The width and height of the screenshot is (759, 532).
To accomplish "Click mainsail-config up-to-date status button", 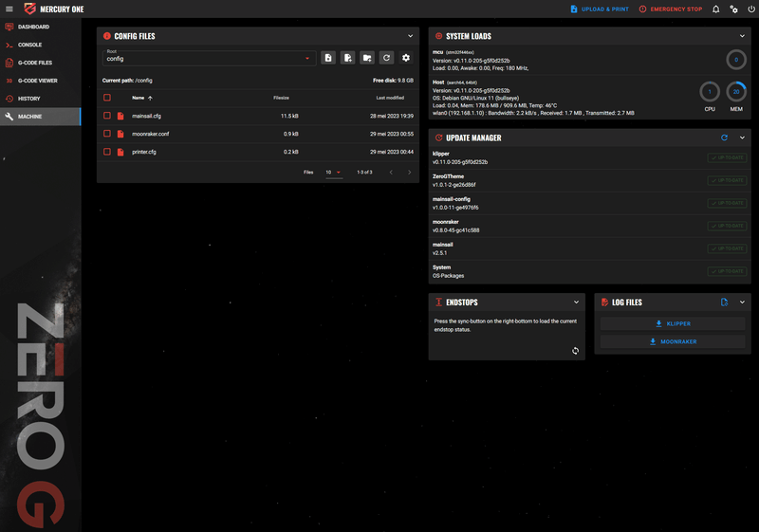I will click(727, 203).
